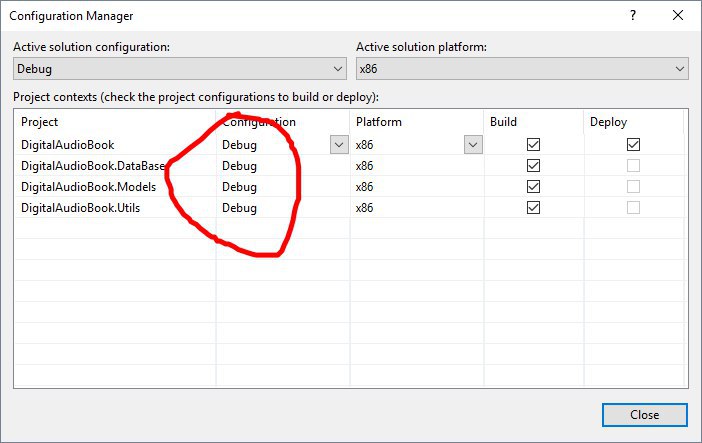The height and width of the screenshot is (443, 702).
Task: Click Debug configuration cell for DigitalAudioBook.Utils
Action: point(283,208)
